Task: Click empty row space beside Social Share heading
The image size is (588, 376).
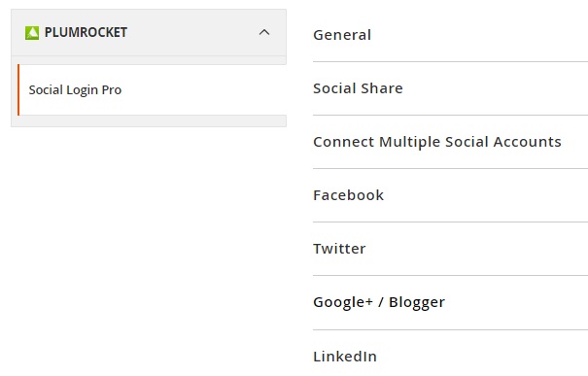Action: coord(496,88)
